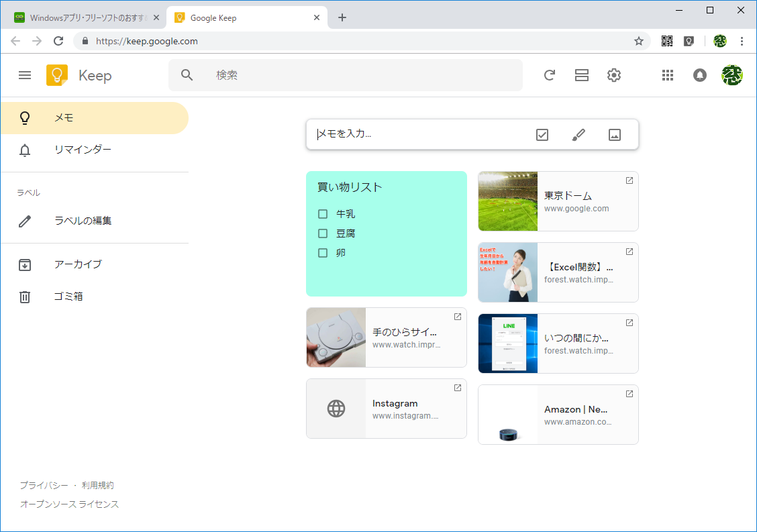Open Google notifications bell

coord(700,75)
